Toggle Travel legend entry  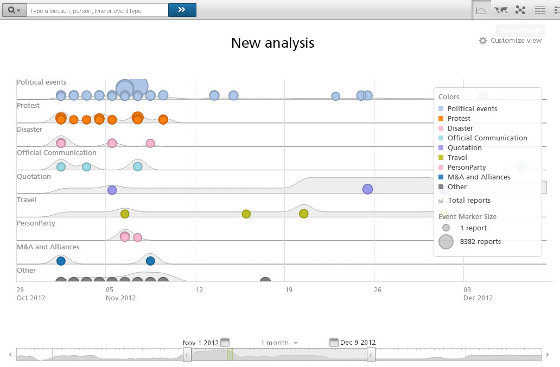[452, 157]
